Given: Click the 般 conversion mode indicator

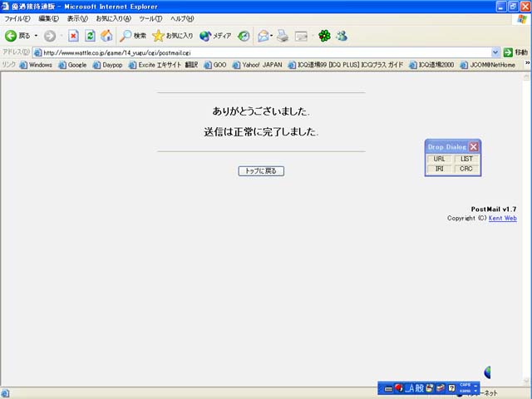Looking at the screenshot, I should pos(419,388).
